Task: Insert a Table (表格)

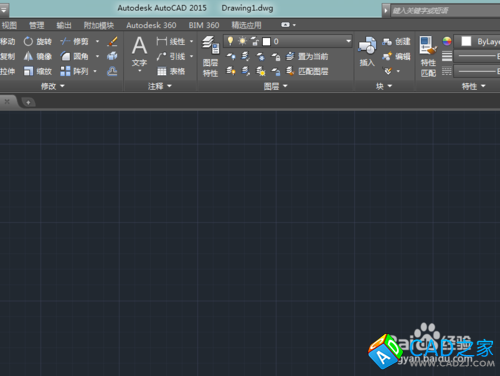Action: coord(171,71)
